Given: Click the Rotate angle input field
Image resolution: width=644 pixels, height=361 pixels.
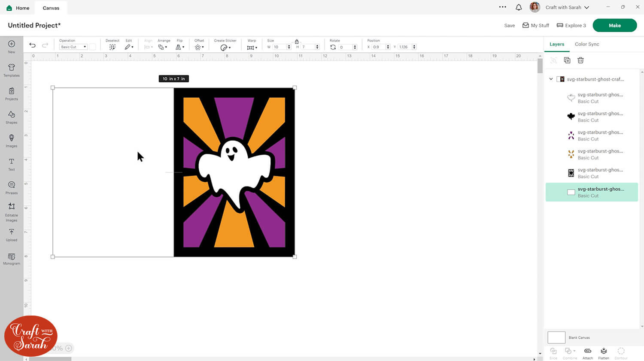Looking at the screenshot, I should tap(345, 47).
